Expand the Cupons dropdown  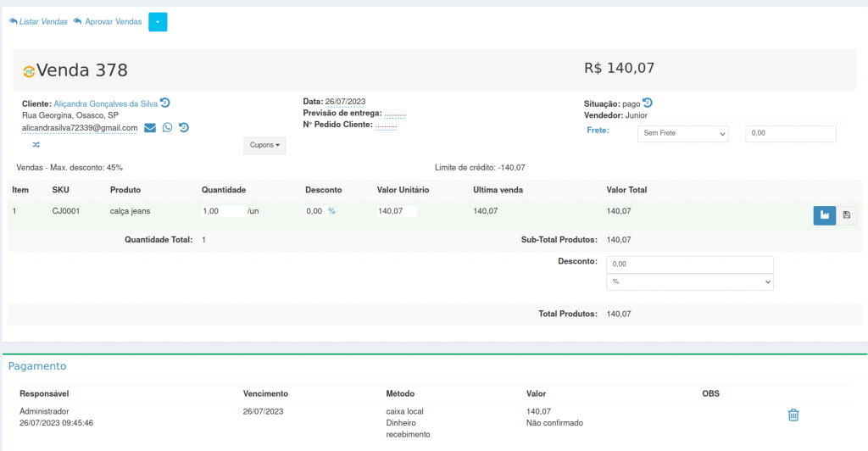pos(264,145)
